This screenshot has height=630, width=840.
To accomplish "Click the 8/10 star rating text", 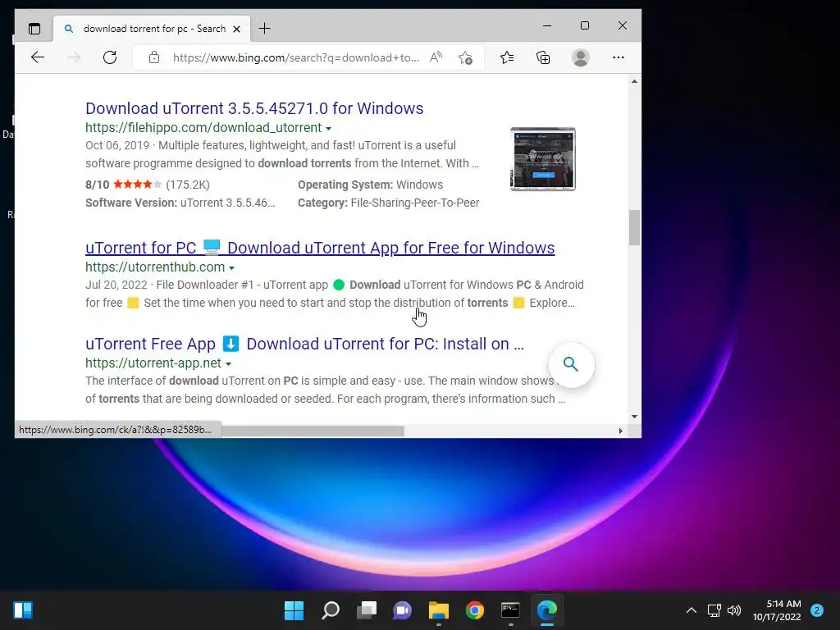I will pos(148,185).
